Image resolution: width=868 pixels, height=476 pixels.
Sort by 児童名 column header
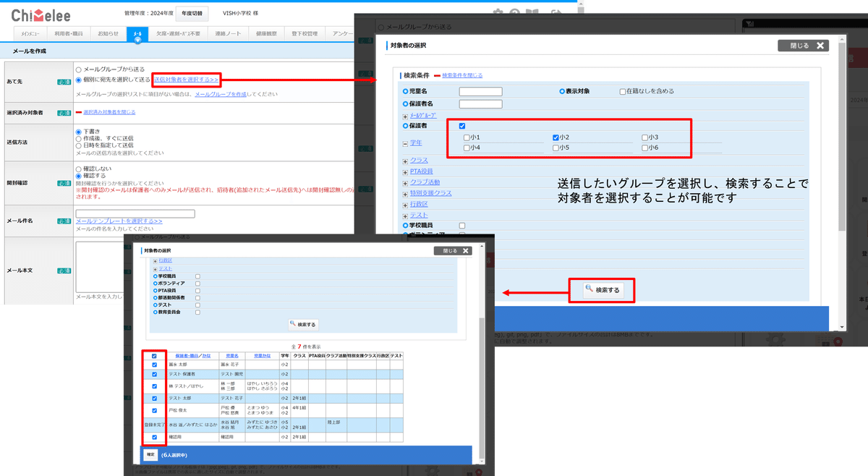(x=231, y=356)
